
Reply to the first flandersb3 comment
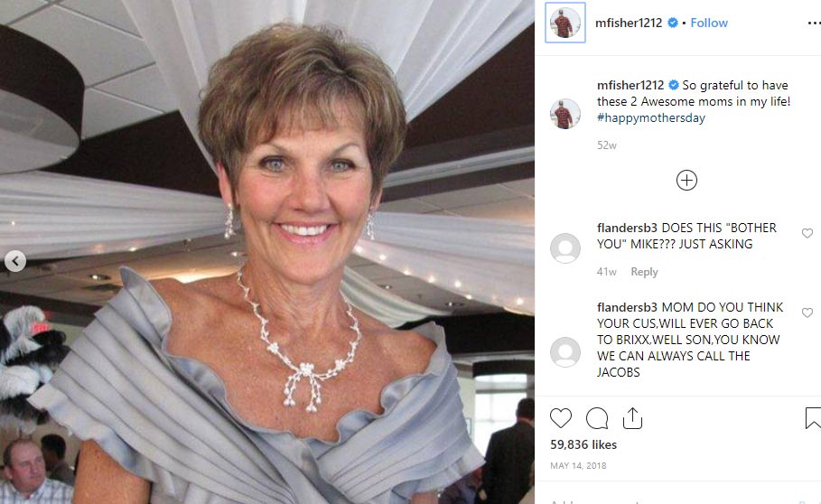[644, 272]
